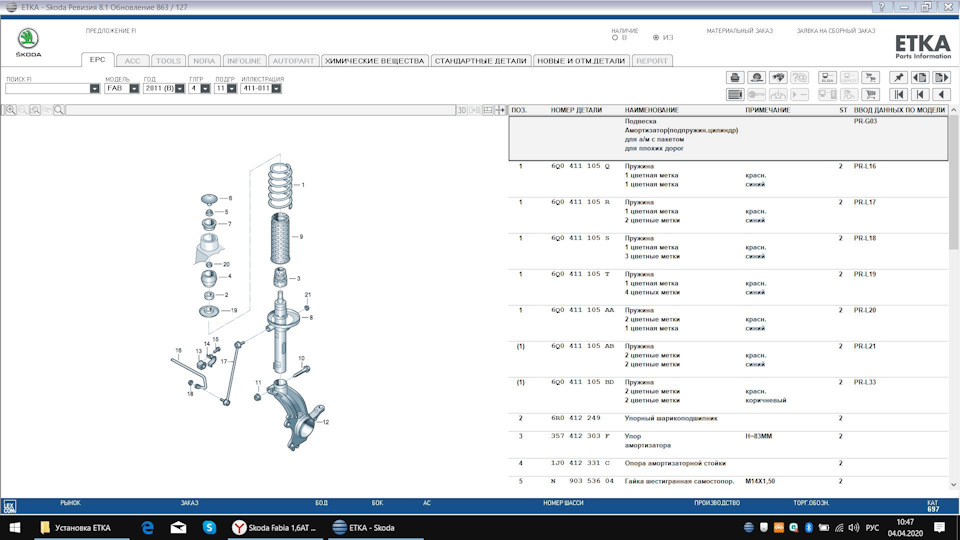
Task: Click the list view icon below print
Action: (x=735, y=94)
